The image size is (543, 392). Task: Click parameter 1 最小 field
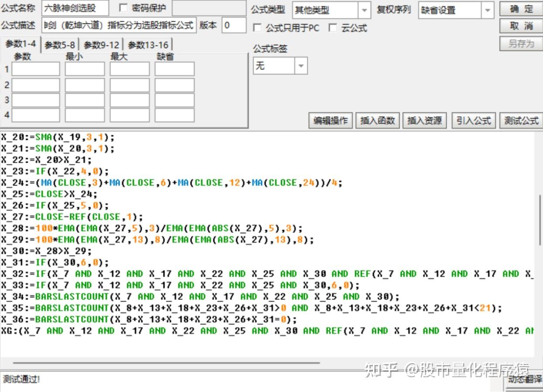[85, 69]
